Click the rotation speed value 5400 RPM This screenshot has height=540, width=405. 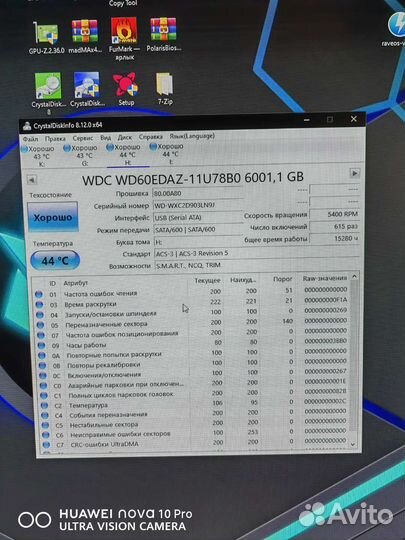point(334,214)
